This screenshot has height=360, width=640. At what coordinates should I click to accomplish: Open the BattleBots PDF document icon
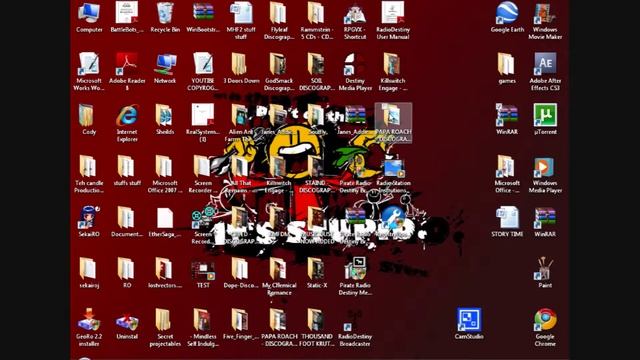tap(127, 13)
